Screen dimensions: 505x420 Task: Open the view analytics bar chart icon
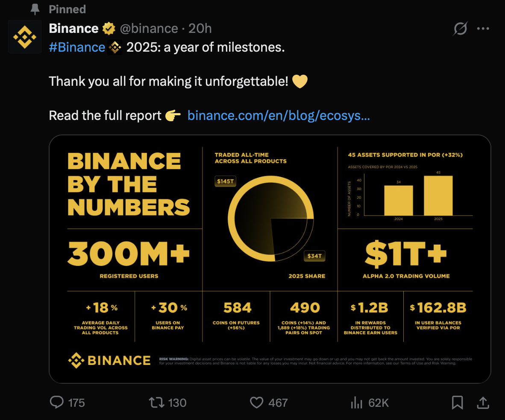pyautogui.click(x=356, y=402)
